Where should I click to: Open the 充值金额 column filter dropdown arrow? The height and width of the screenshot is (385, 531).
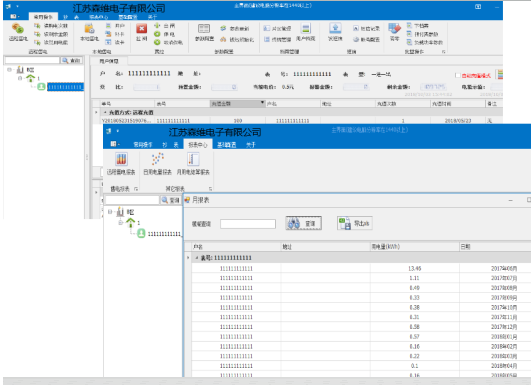tap(262, 102)
